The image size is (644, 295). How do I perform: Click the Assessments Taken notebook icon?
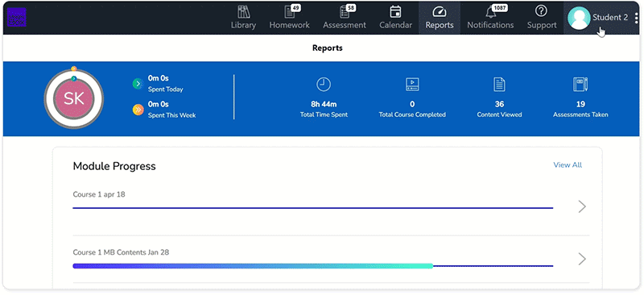pyautogui.click(x=580, y=85)
